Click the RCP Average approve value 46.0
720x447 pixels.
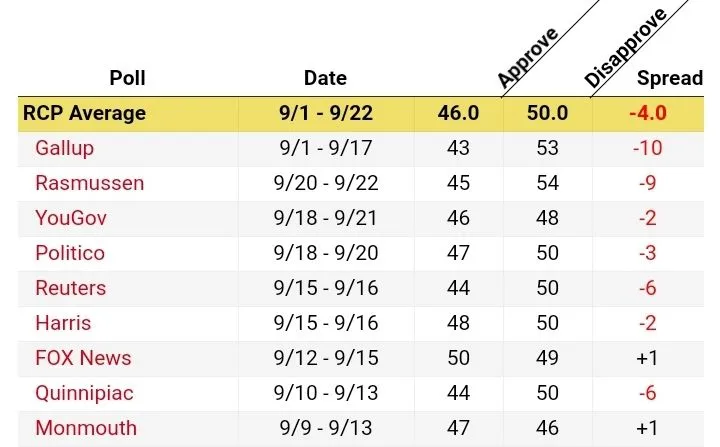pyautogui.click(x=458, y=113)
